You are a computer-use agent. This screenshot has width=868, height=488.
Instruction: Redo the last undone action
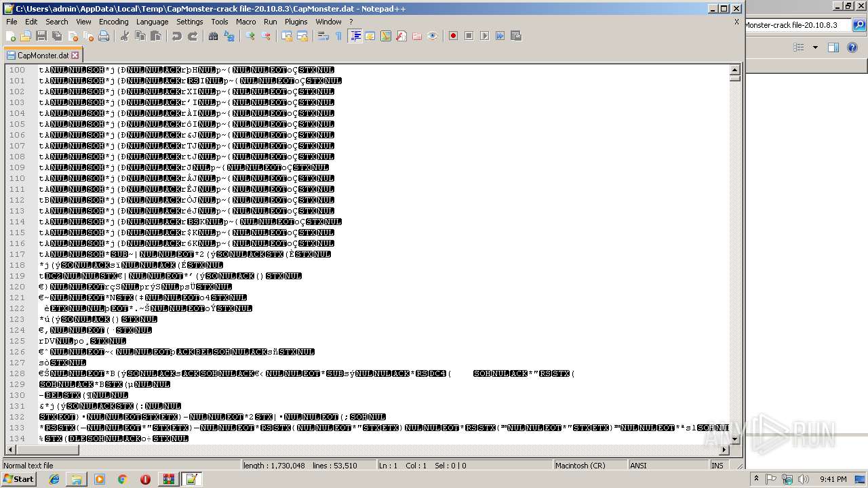pos(193,36)
